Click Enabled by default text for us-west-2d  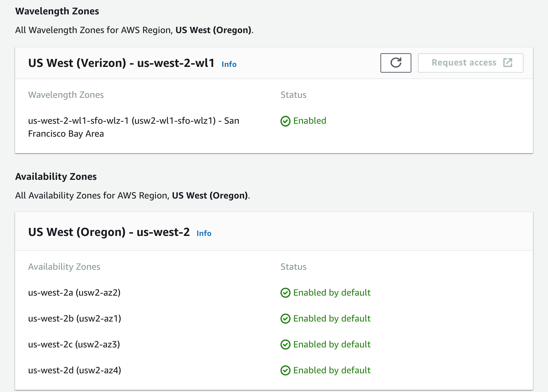[x=332, y=370]
